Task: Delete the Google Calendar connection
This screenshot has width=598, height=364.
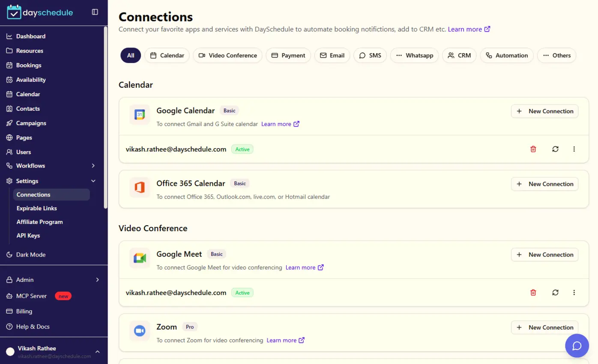Action: (x=533, y=149)
